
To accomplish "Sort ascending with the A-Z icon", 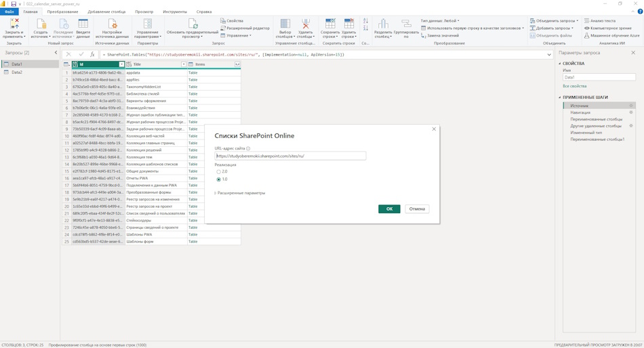I will [x=365, y=20].
